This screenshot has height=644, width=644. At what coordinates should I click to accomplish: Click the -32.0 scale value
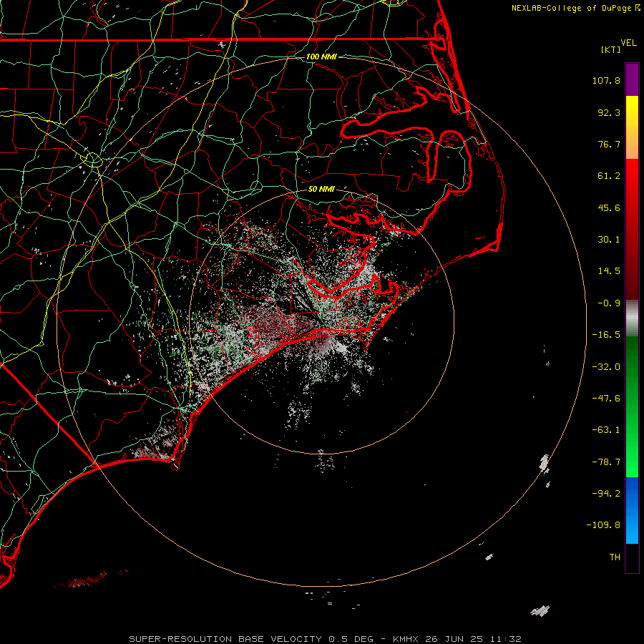tap(606, 367)
